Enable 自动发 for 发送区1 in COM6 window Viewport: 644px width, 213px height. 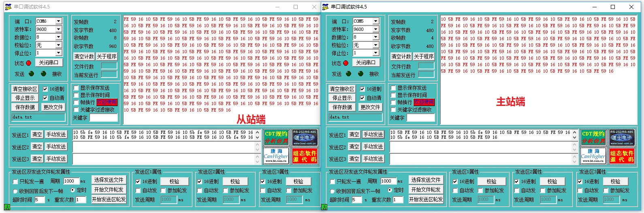(138, 190)
